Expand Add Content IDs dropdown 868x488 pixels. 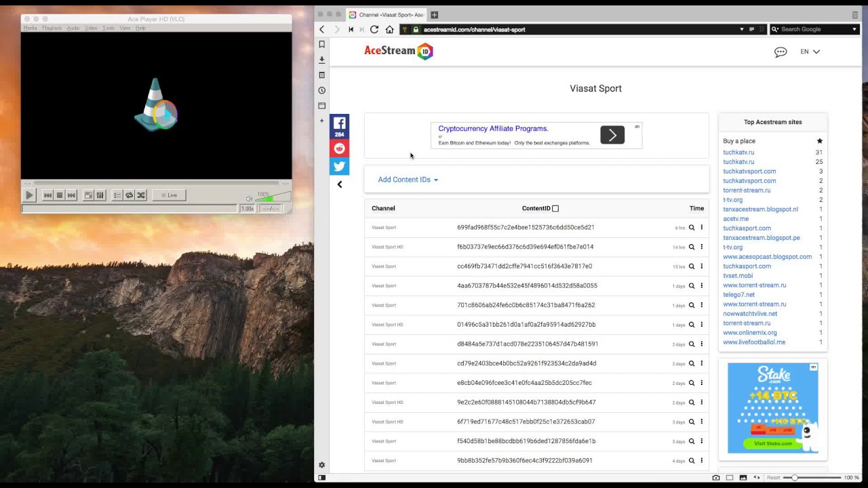pyautogui.click(x=408, y=180)
